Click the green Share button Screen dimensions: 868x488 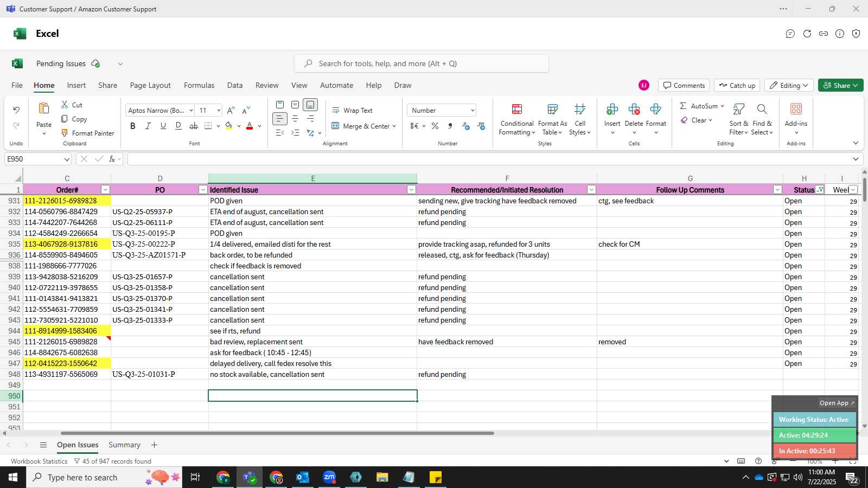pos(840,85)
